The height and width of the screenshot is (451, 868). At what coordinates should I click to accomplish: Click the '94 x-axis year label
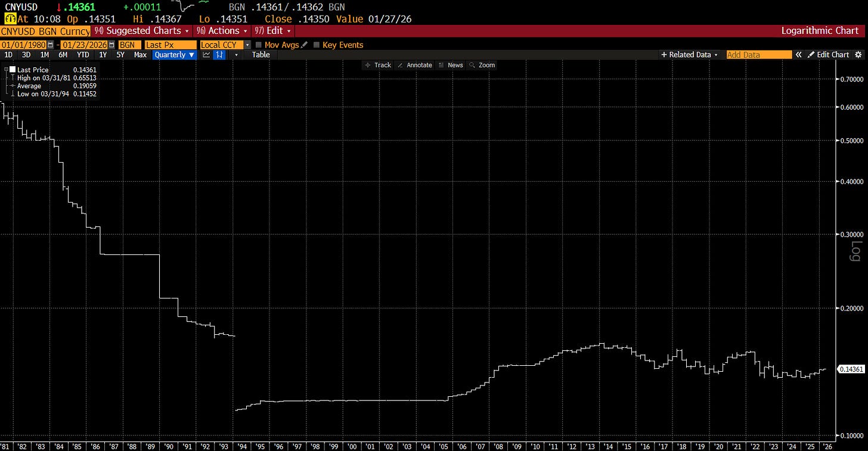pyautogui.click(x=242, y=446)
